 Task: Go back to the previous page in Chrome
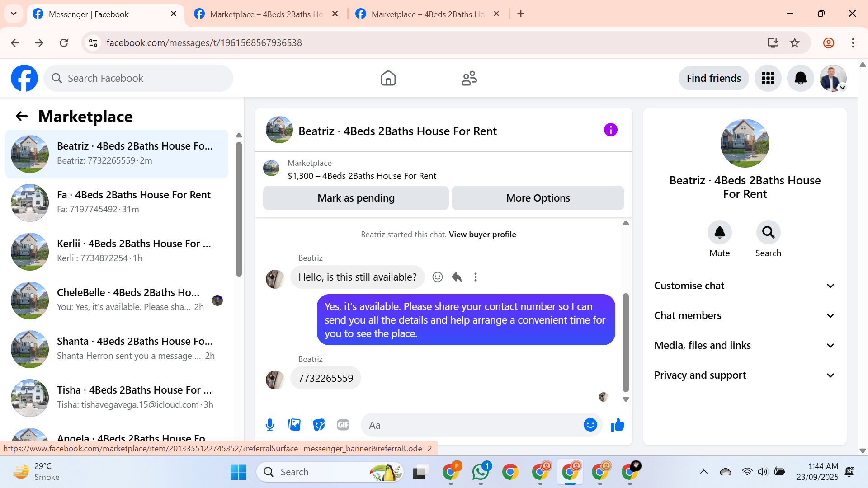tap(15, 43)
